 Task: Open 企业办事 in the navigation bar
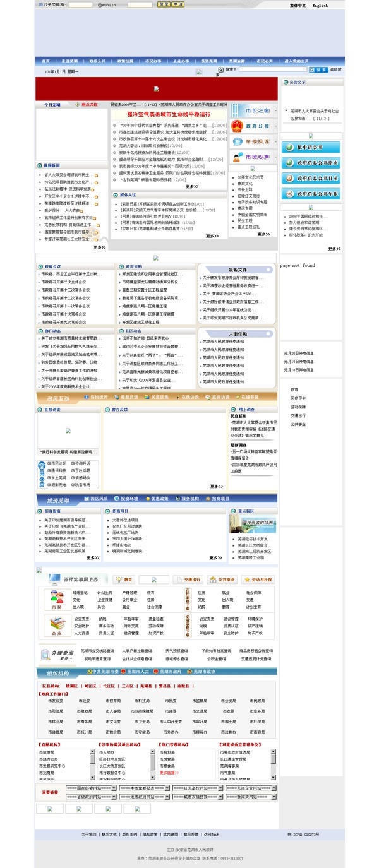[181, 61]
